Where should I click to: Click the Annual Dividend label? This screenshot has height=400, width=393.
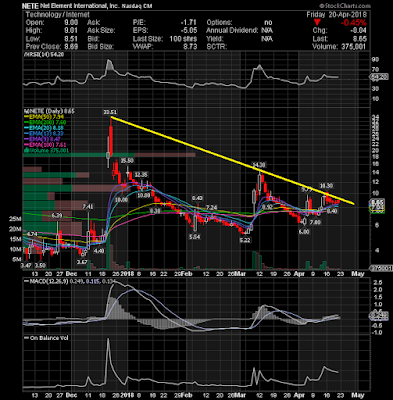click(232, 30)
